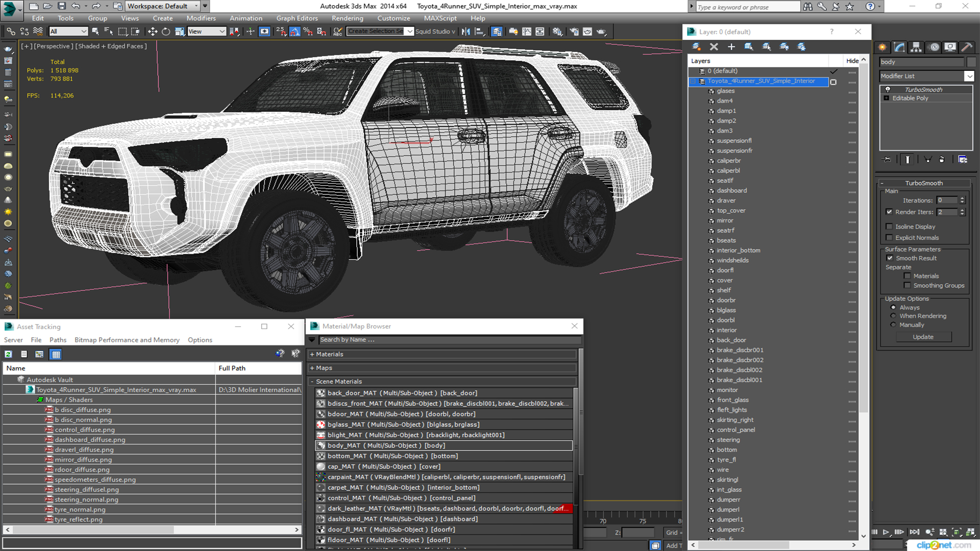Select the When Rendering update option

click(x=893, y=316)
